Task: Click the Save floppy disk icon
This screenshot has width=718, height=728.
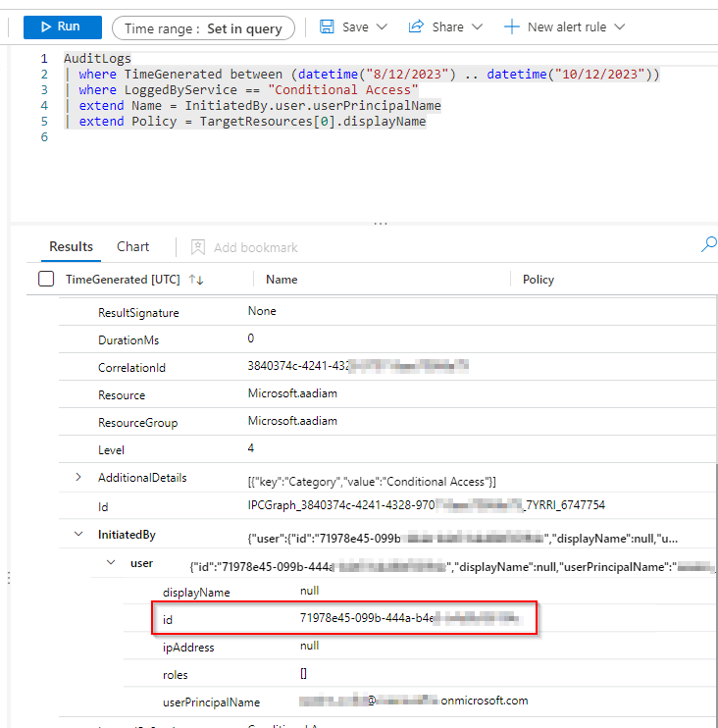Action: pos(328,26)
